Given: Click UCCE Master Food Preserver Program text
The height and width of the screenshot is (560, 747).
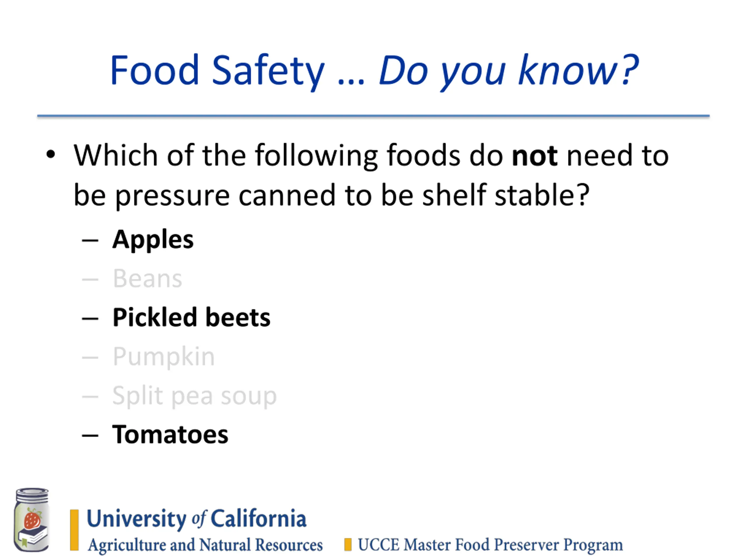Looking at the screenshot, I should click(x=490, y=545).
